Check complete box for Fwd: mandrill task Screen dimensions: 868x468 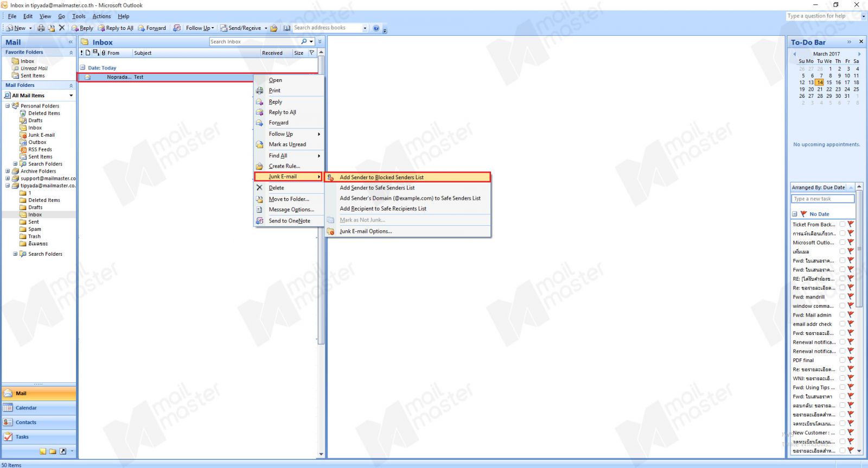[842, 296]
